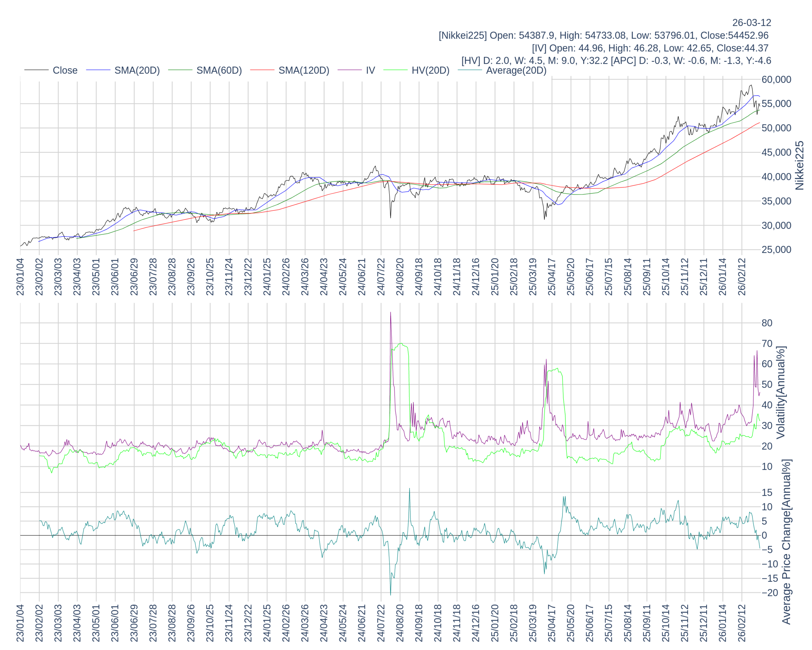The image size is (812, 650).
Task: Click the 24/08/20 upper x-axis date label
Action: click(400, 276)
